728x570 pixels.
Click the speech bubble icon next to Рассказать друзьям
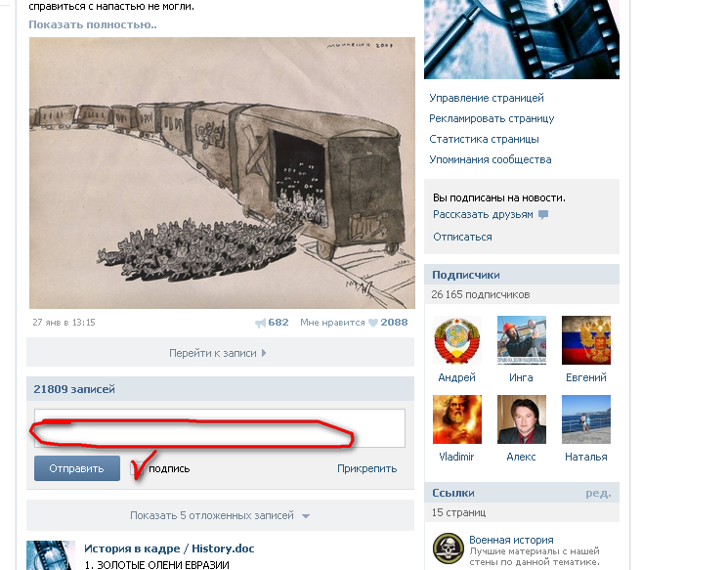543,215
